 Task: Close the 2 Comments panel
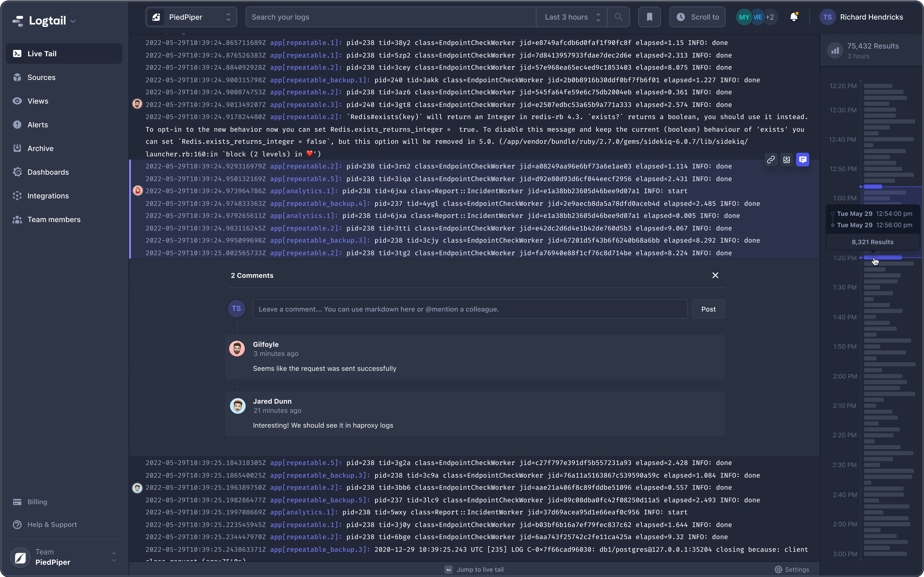pyautogui.click(x=715, y=275)
